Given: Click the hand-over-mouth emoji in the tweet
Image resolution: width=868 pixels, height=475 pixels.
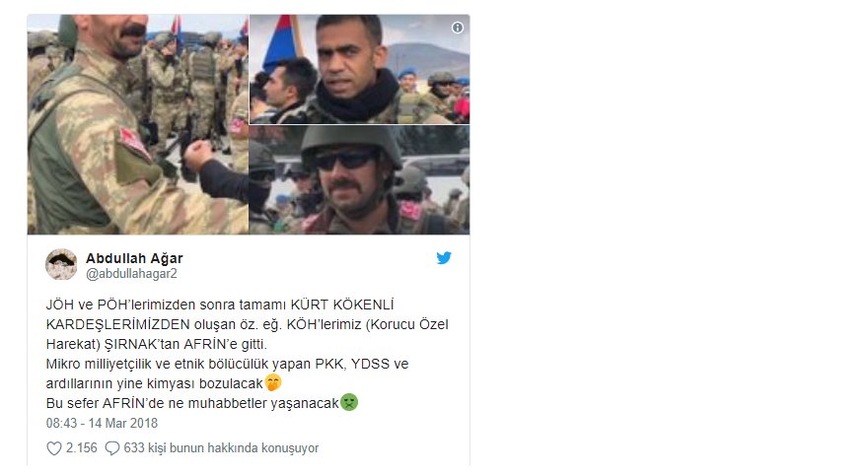Looking at the screenshot, I should (273, 382).
